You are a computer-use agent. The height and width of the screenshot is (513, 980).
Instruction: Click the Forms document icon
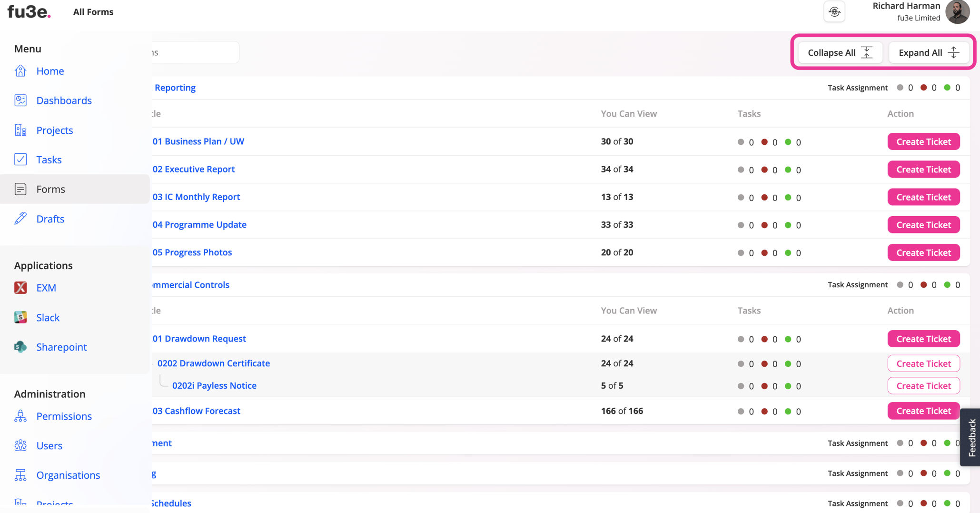tap(20, 189)
